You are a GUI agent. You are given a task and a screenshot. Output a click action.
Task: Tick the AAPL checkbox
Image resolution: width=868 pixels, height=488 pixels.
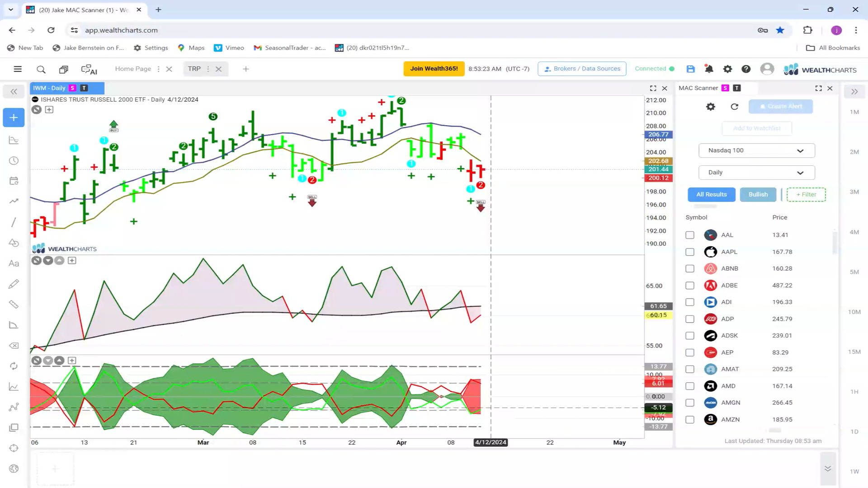point(689,252)
